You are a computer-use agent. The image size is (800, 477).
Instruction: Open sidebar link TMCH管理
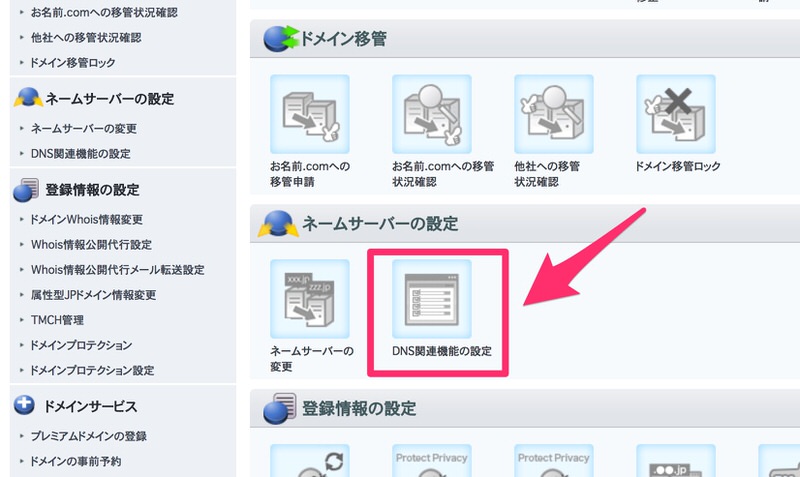pos(57,320)
